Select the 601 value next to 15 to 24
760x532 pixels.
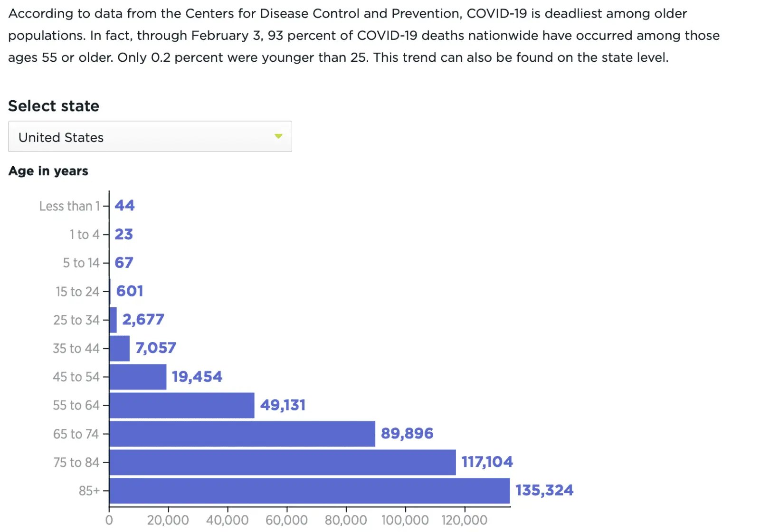[x=129, y=291]
